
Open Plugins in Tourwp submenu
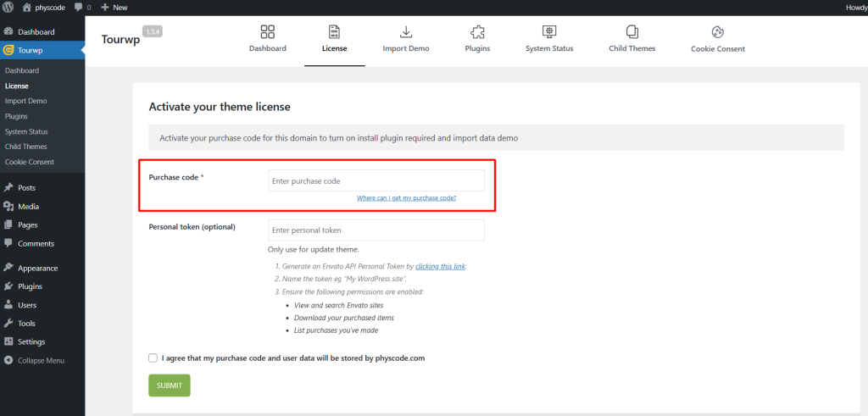pos(16,117)
